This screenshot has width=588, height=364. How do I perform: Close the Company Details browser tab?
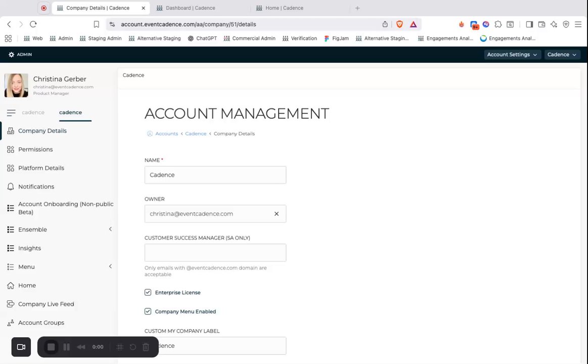tap(143, 8)
